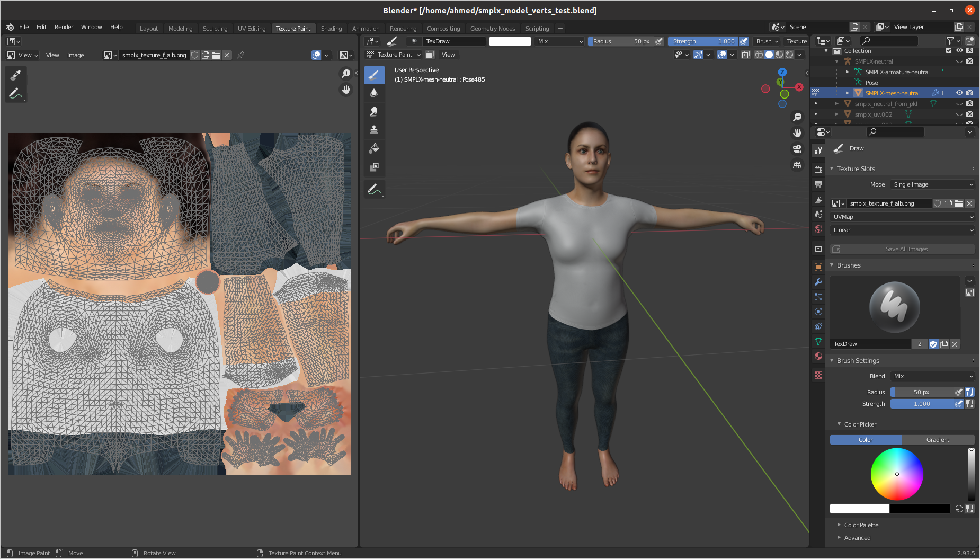Switch to the Sculpting workspace tab

tap(215, 29)
